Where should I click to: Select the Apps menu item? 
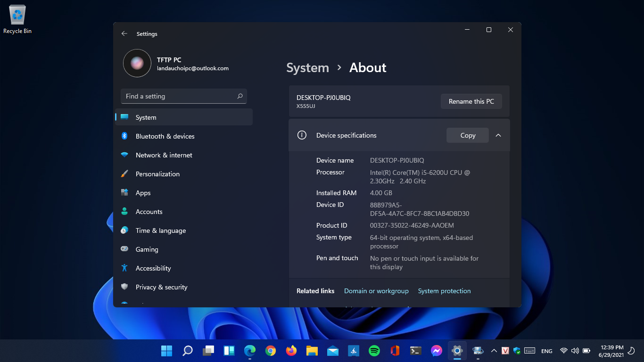click(x=184, y=193)
